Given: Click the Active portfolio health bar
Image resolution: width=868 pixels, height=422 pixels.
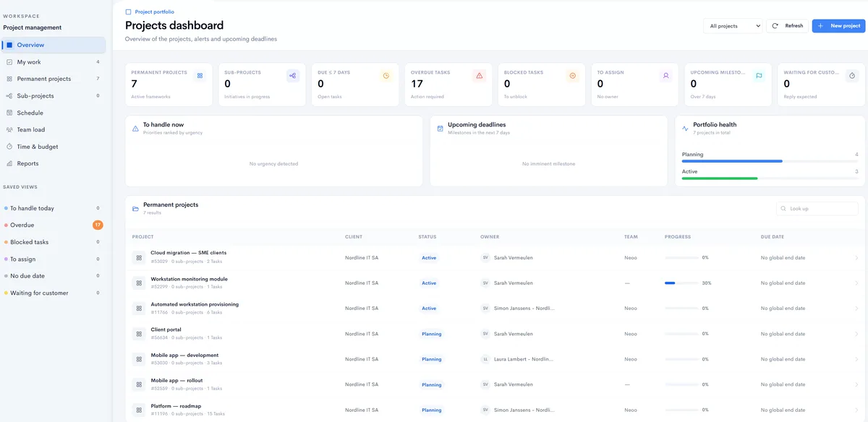Looking at the screenshot, I should click(x=770, y=178).
